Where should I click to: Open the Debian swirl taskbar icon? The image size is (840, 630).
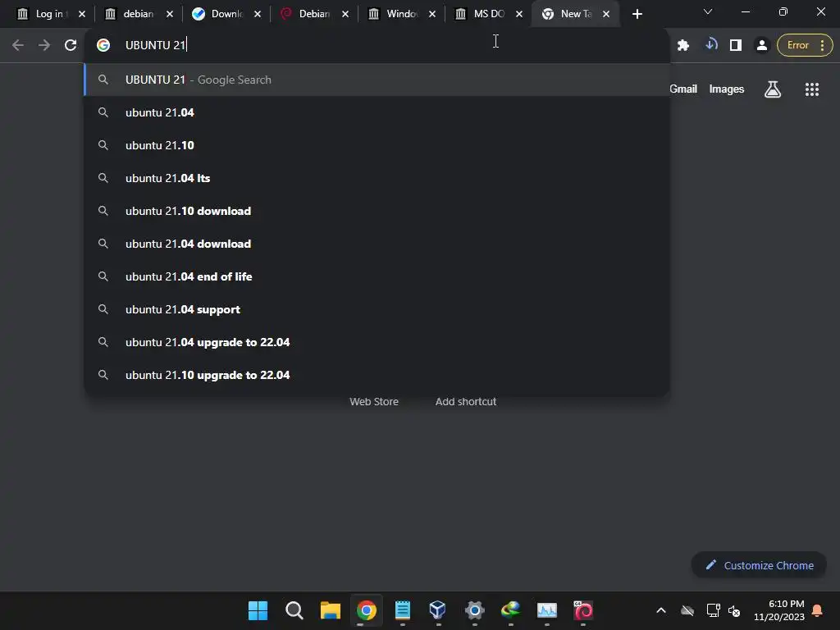pyautogui.click(x=583, y=610)
